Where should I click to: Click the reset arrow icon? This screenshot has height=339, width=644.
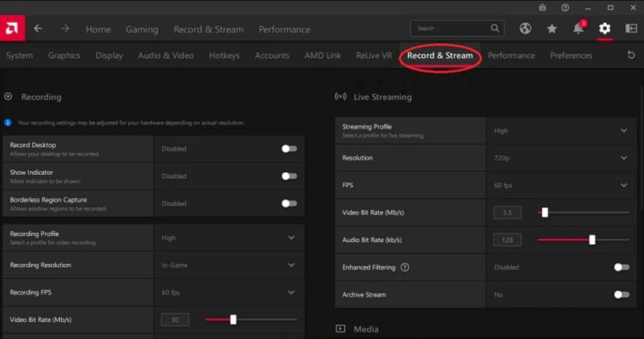point(631,54)
